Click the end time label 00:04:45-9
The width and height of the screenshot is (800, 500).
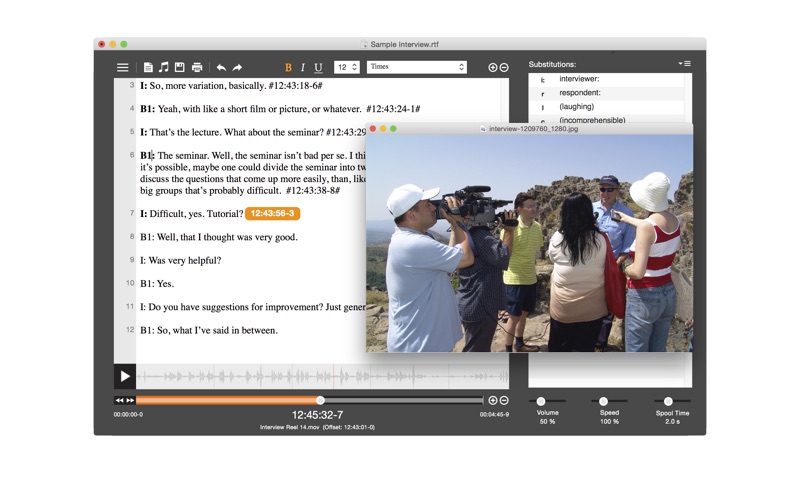(x=494, y=415)
